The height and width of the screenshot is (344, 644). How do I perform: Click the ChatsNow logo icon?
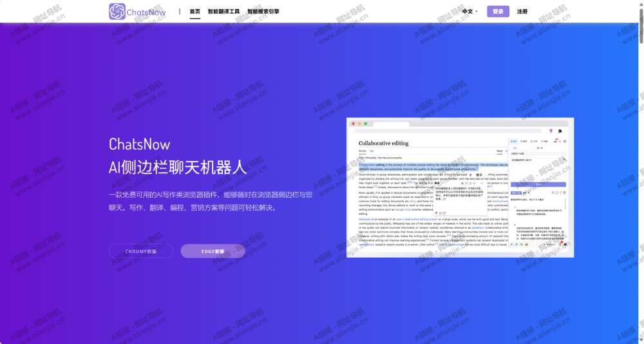coord(117,12)
